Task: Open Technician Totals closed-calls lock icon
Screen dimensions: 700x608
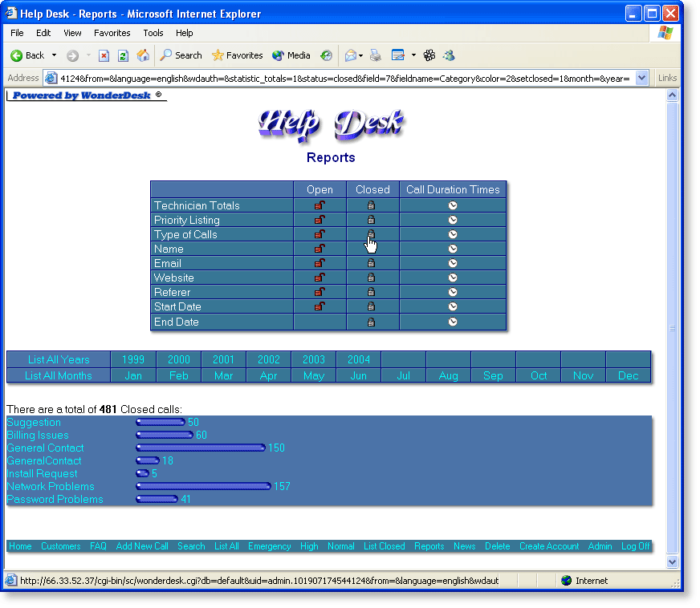Action: coord(371,205)
